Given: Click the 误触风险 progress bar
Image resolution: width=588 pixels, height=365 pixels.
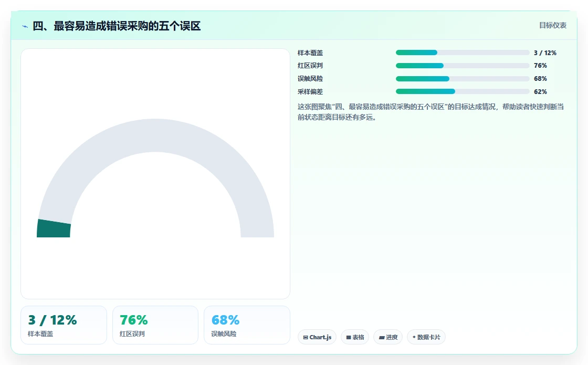Looking at the screenshot, I should pyautogui.click(x=463, y=79).
